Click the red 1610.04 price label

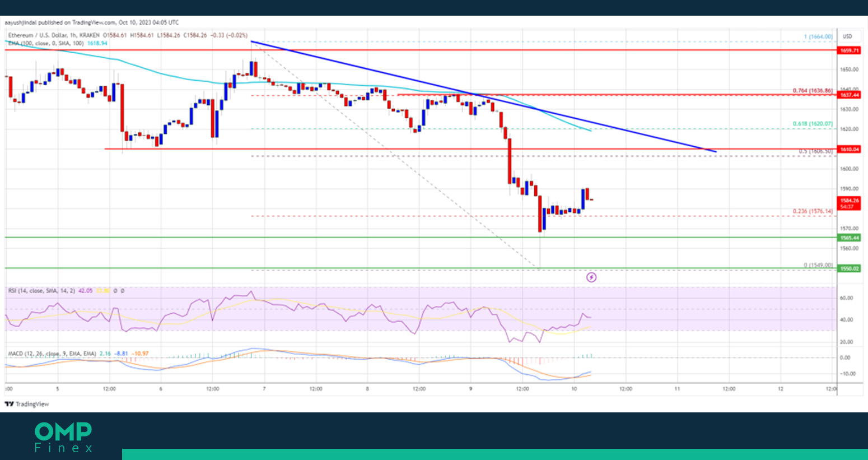tap(849, 150)
